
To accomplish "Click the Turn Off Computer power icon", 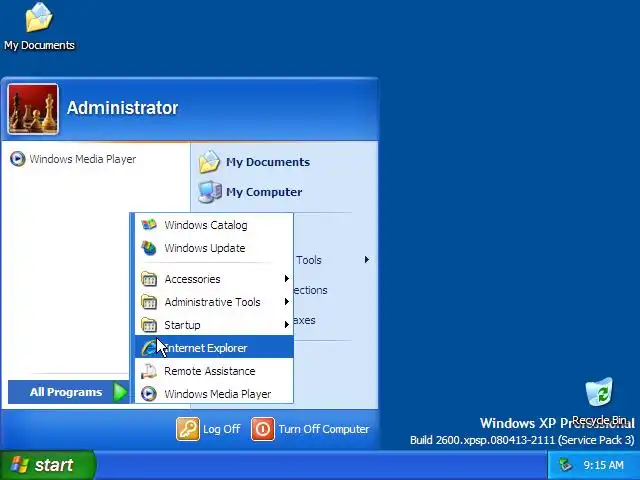I will coord(263,429).
